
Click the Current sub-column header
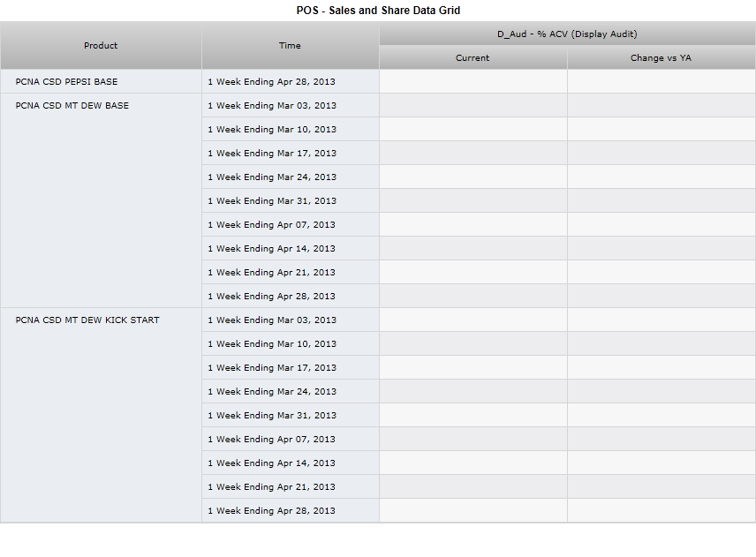pos(473,58)
